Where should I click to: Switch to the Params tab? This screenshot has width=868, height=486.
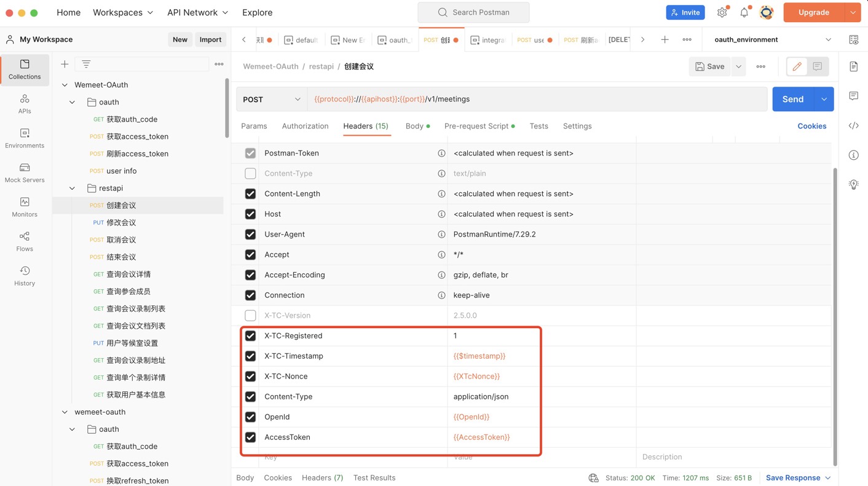click(x=254, y=126)
